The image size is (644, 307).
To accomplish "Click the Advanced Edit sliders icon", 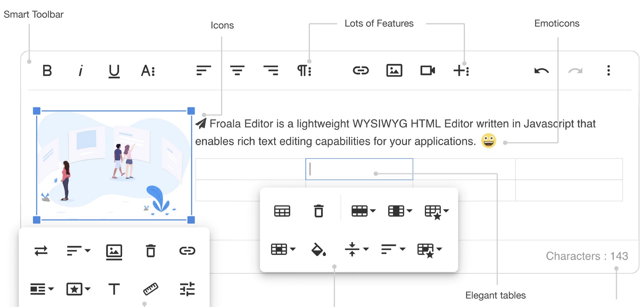I will point(187,289).
